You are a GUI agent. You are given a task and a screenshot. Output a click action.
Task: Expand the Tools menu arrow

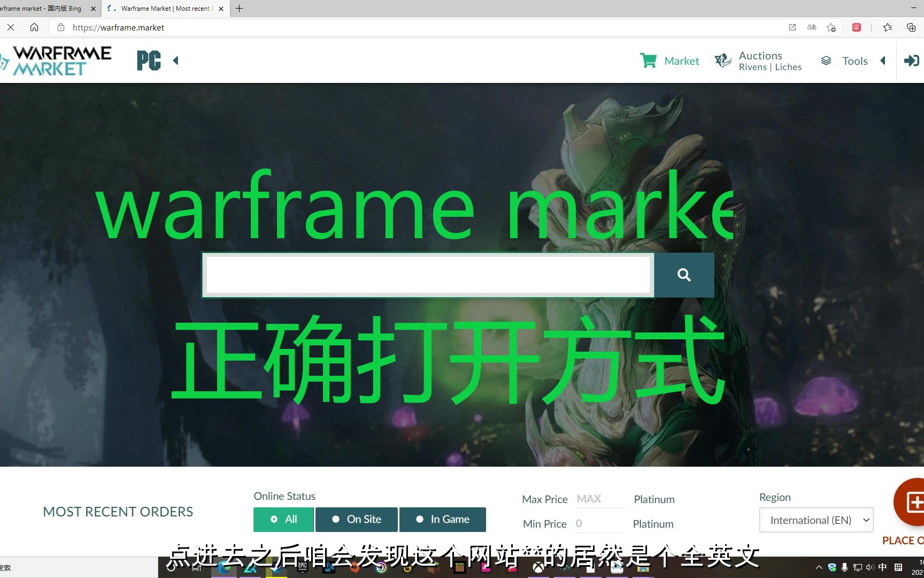[x=883, y=61]
